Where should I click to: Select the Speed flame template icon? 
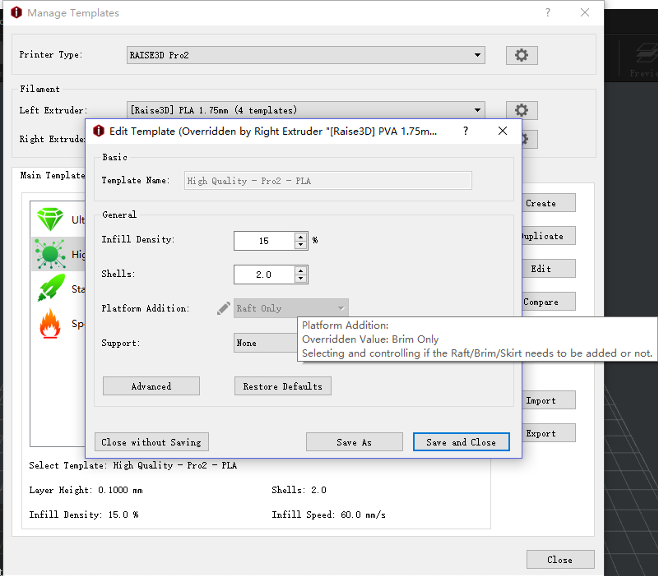point(50,323)
